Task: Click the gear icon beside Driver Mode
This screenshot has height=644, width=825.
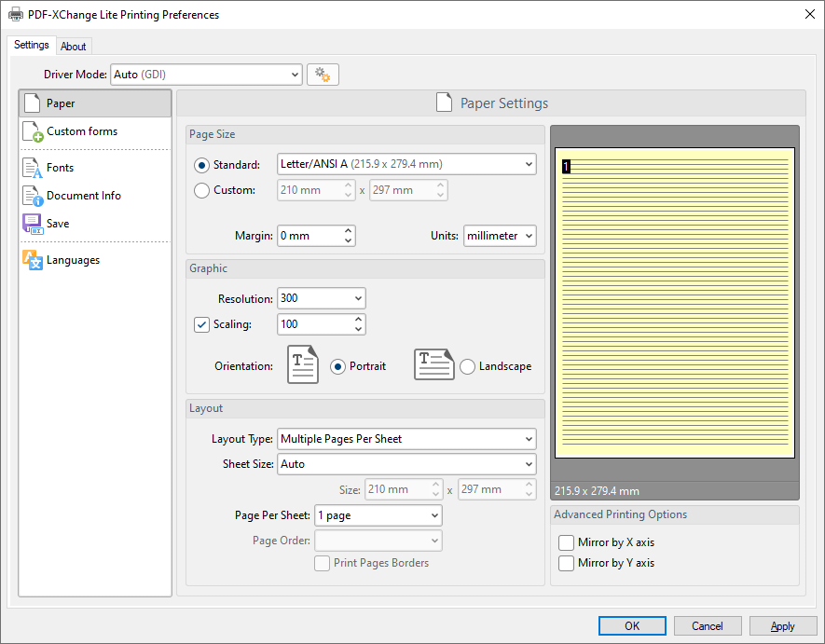Action: coord(323,74)
